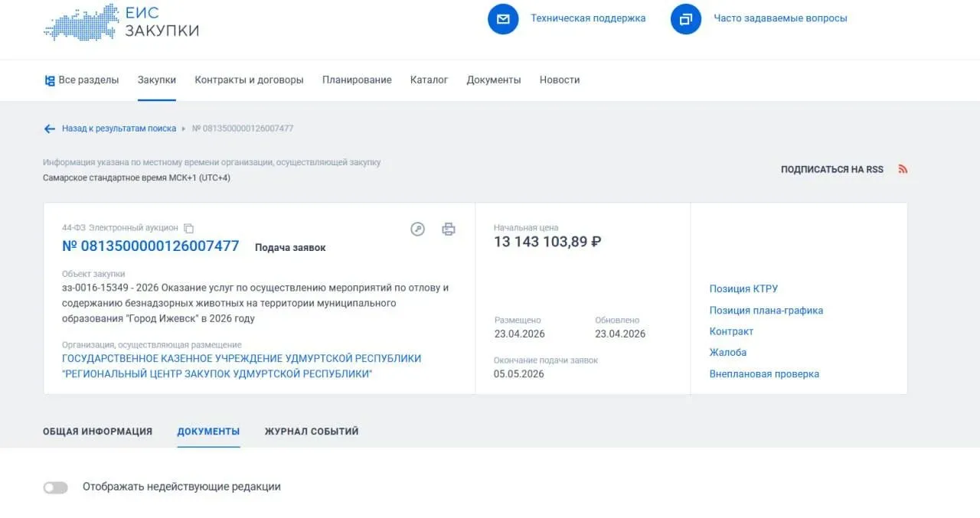The width and height of the screenshot is (980, 518).
Task: Click the FAQ windows icon
Action: 685,18
